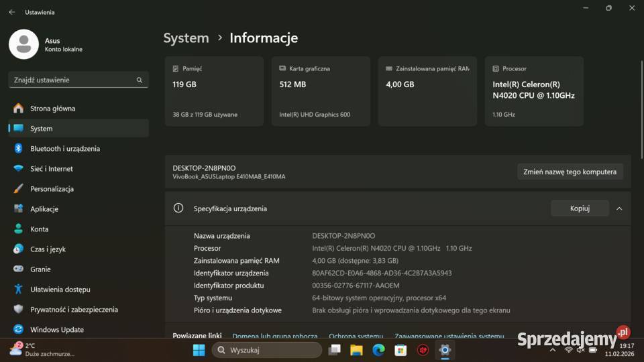Open Task View from taskbar
The image size is (644, 362).
[334, 350]
